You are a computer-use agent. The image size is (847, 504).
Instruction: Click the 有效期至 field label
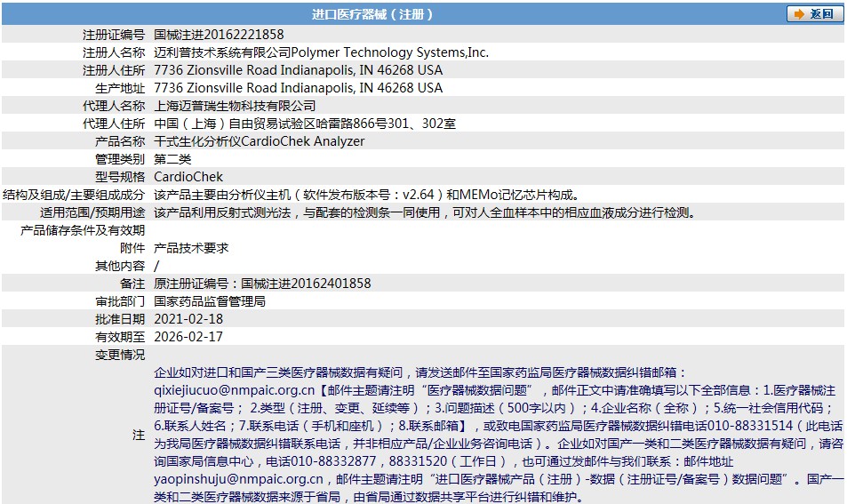click(x=121, y=337)
